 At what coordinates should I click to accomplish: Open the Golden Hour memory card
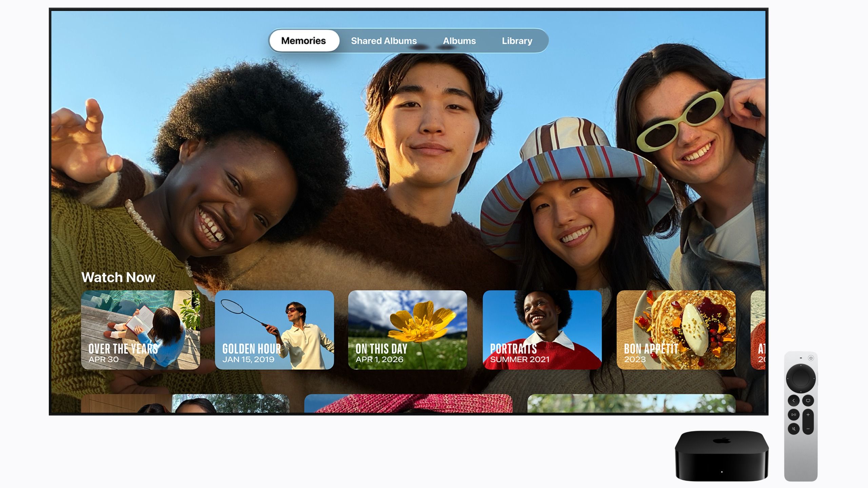[x=274, y=330]
